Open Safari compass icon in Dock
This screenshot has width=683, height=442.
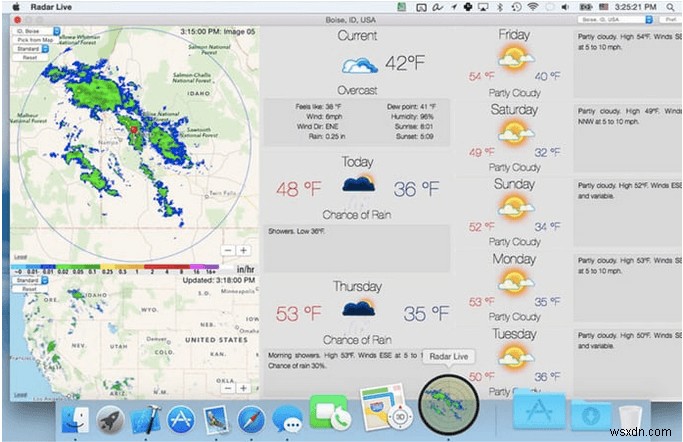click(251, 420)
